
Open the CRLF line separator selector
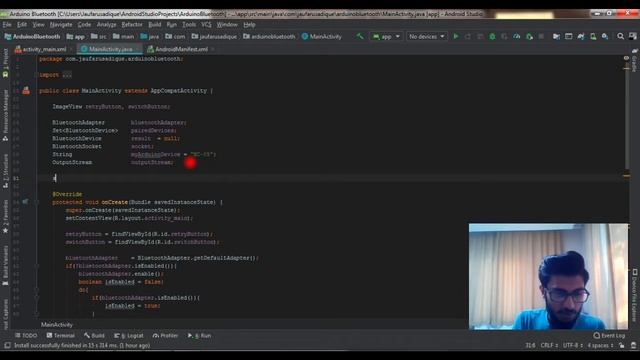coord(549,345)
